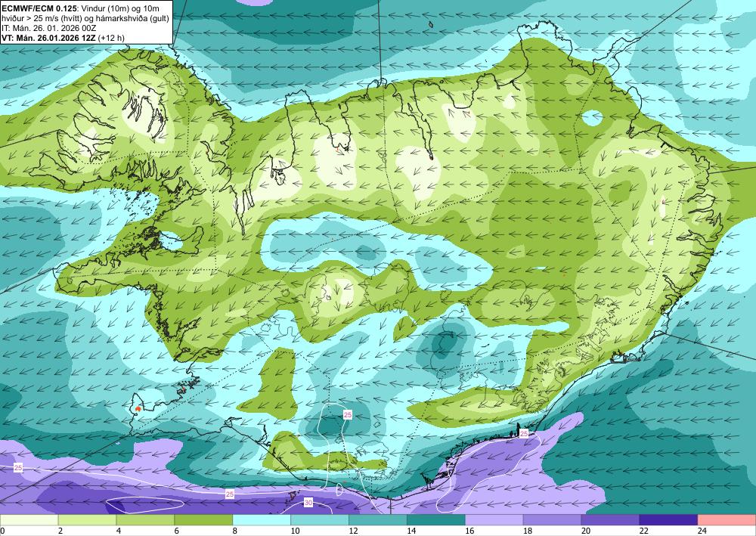Click the olive green 6–8 legend swatch
The width and height of the screenshot is (756, 536).
[203, 520]
